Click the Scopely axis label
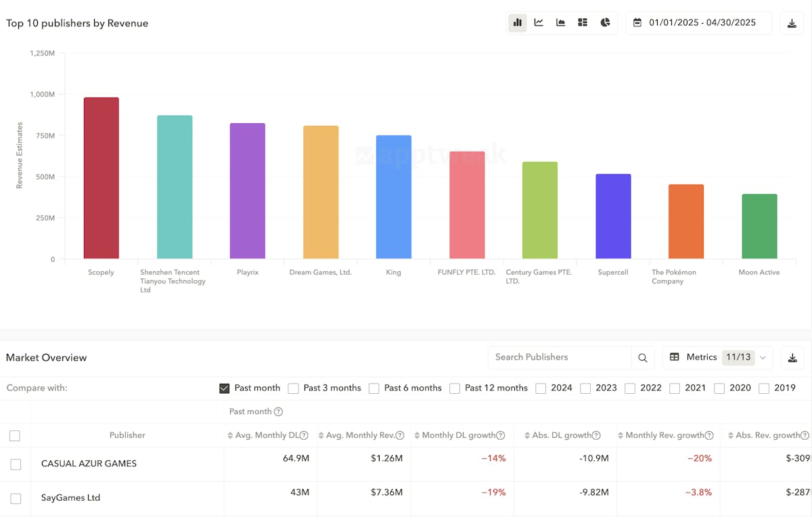Viewport: 812px width, 517px height. pos(101,272)
